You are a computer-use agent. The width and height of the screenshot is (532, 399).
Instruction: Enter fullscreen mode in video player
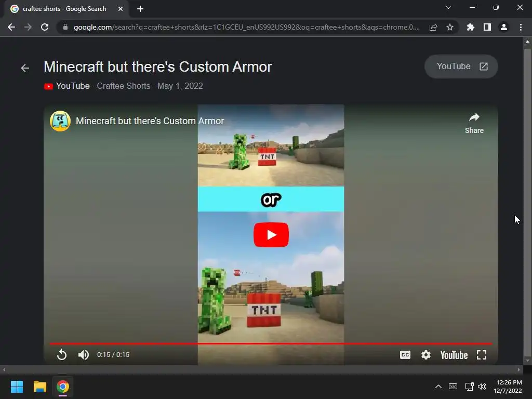click(x=482, y=355)
